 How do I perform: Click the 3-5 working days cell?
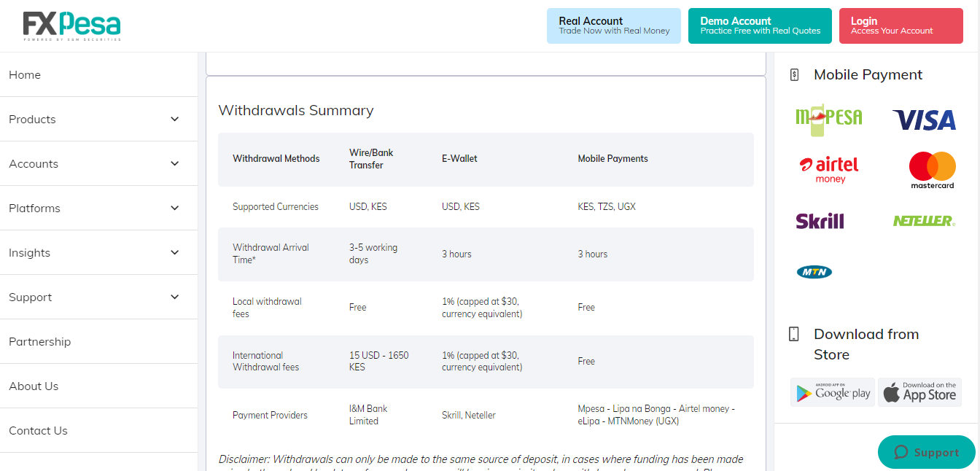[x=373, y=254]
